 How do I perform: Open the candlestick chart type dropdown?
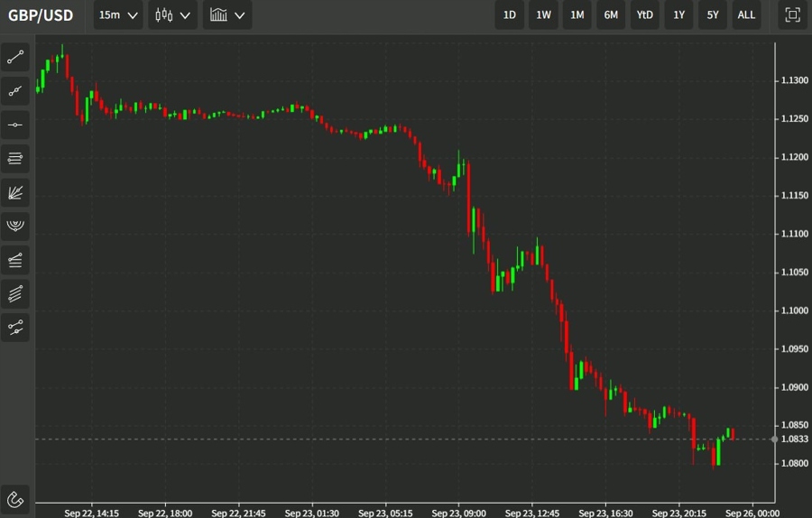point(172,15)
